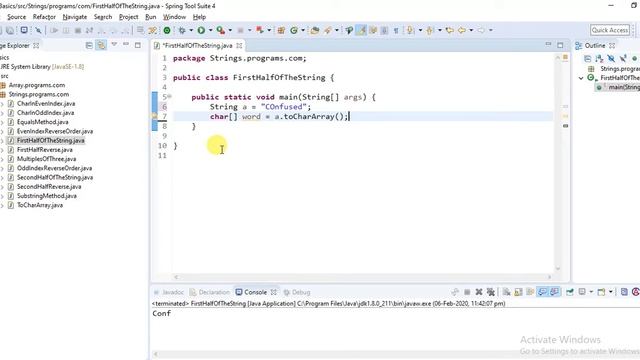Click the Quick Access search field
Image resolution: width=640 pixels, height=360 pixels.
(610, 30)
